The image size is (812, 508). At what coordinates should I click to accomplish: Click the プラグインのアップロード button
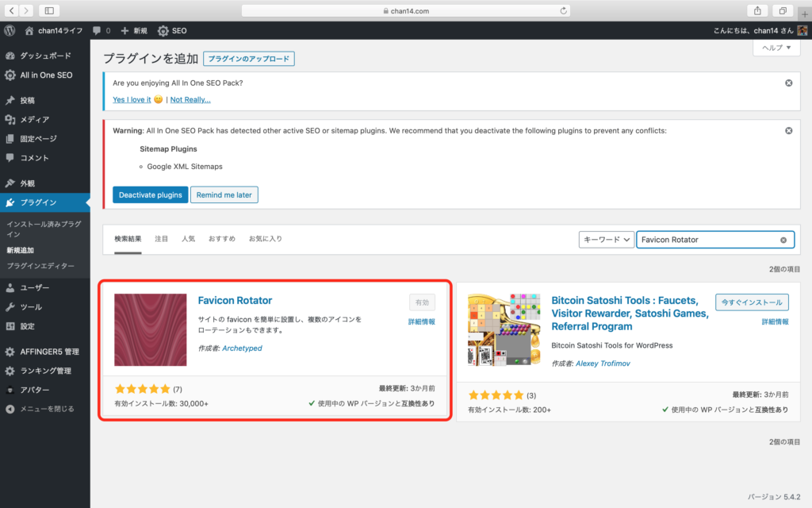coord(249,59)
